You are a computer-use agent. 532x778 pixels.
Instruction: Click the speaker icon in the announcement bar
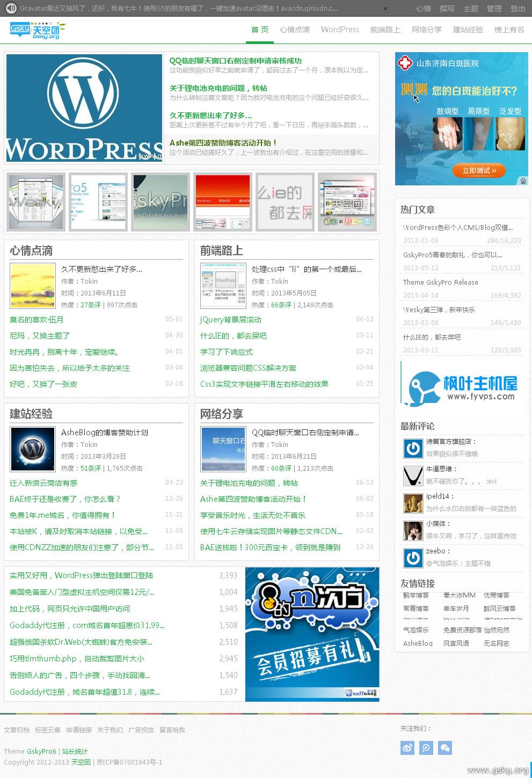pos(11,8)
